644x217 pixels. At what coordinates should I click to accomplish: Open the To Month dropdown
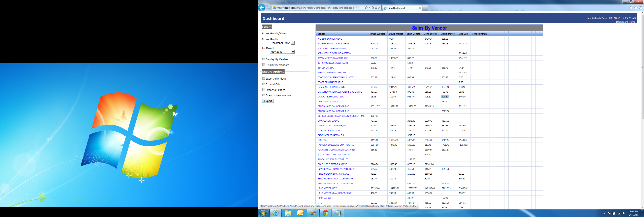click(x=293, y=52)
